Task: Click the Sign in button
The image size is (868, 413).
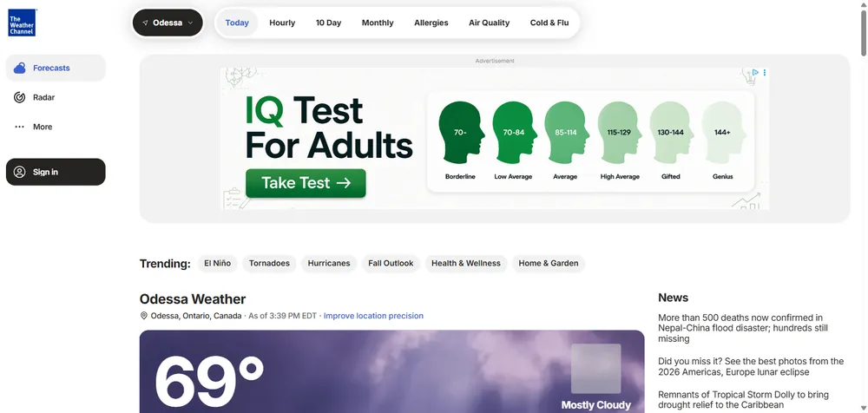Action: (56, 172)
